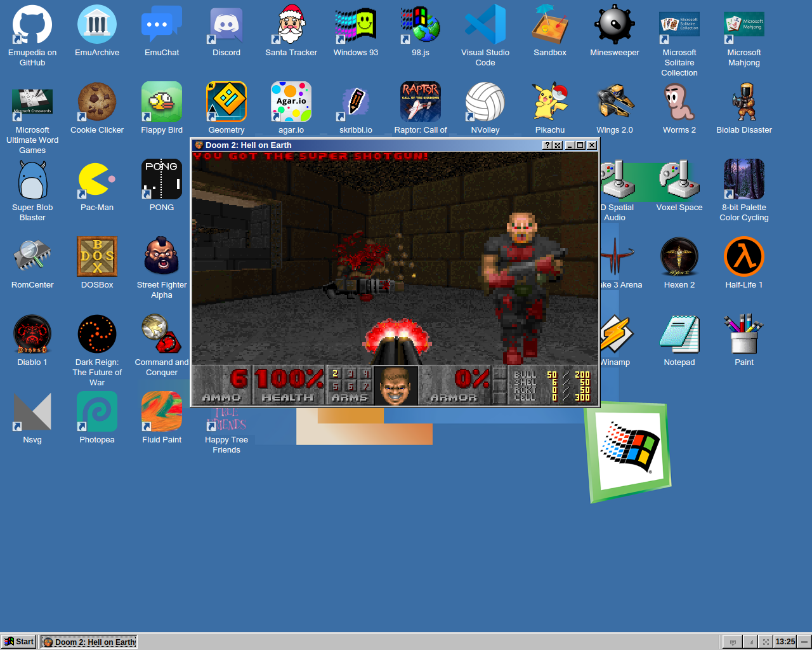Launch Half-Life 1
The height and width of the screenshot is (650, 812).
pos(743,256)
